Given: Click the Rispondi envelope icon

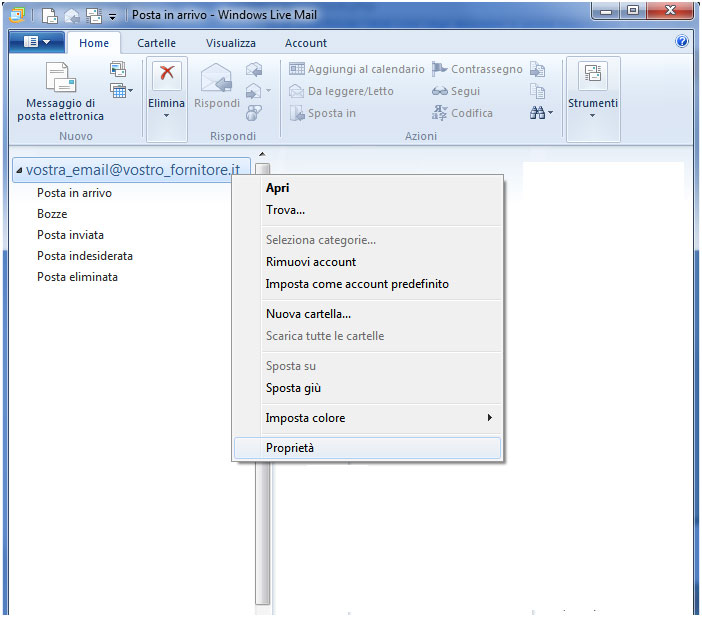Looking at the screenshot, I should [217, 78].
